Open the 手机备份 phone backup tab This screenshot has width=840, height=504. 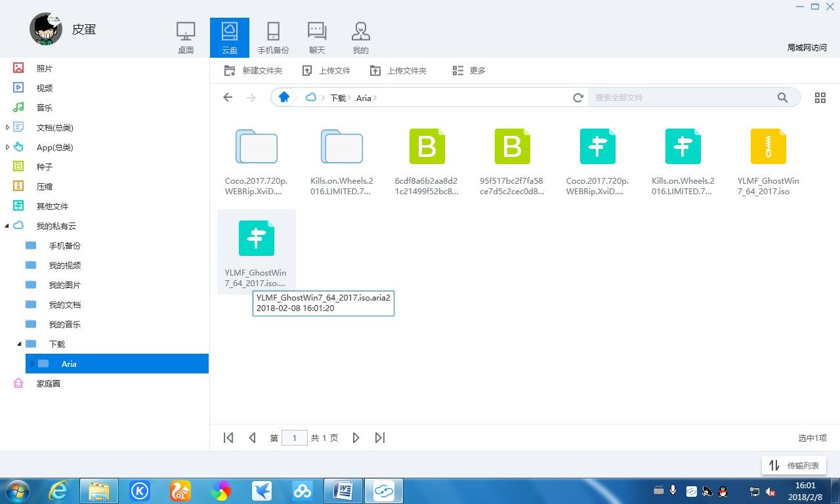273,38
